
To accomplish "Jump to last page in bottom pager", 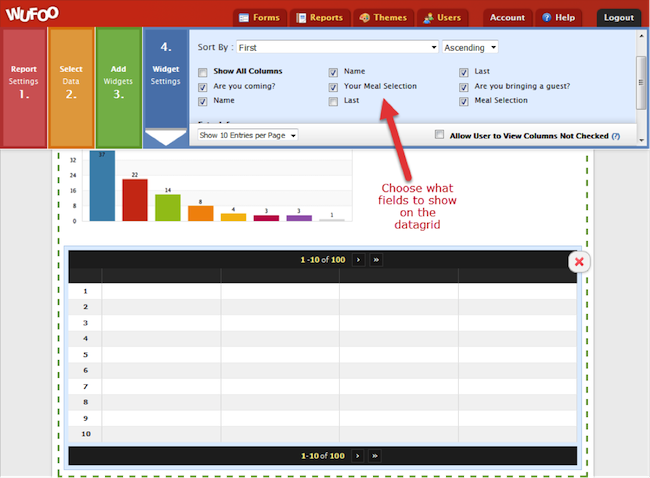I will [x=375, y=456].
